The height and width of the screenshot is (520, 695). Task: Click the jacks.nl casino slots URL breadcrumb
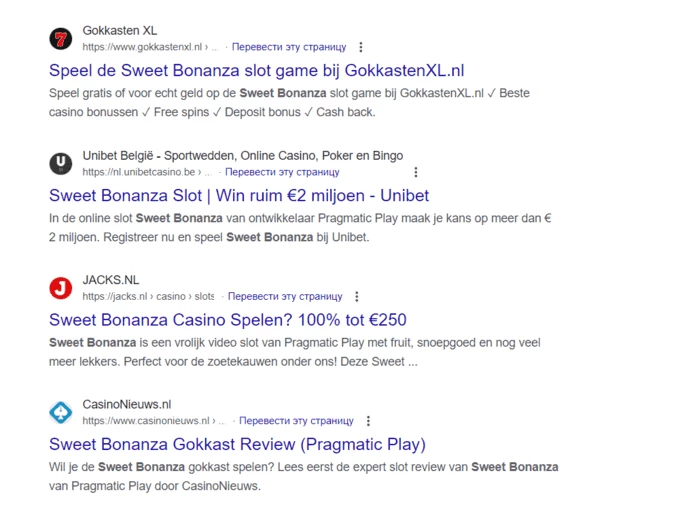[148, 297]
